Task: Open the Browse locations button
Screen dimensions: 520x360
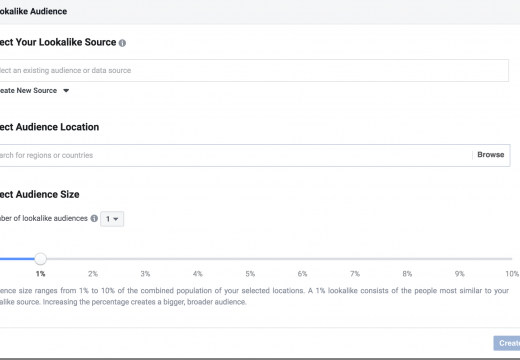Action: coord(491,155)
